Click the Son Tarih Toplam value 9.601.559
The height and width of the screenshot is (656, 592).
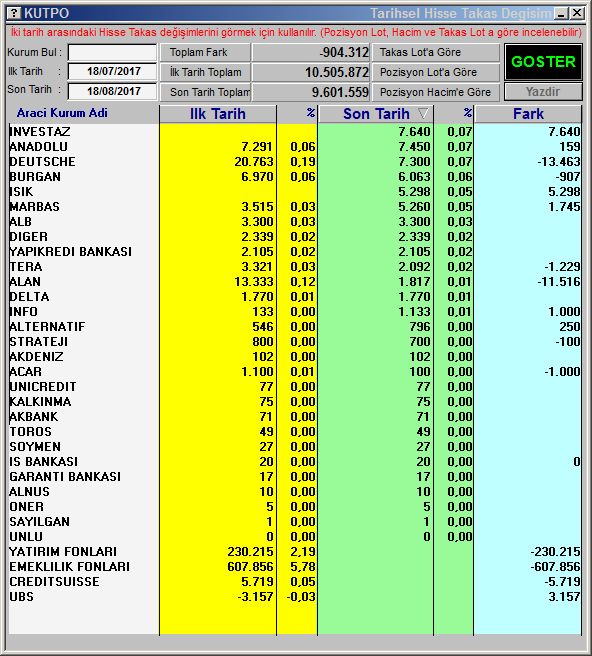point(340,92)
